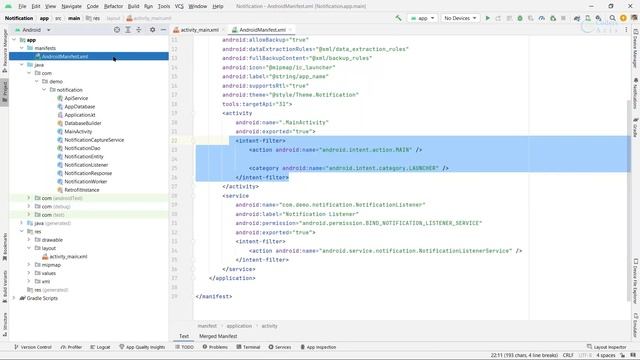Open the Build menu
This screenshot has height=360, width=640.
coord(133,6)
